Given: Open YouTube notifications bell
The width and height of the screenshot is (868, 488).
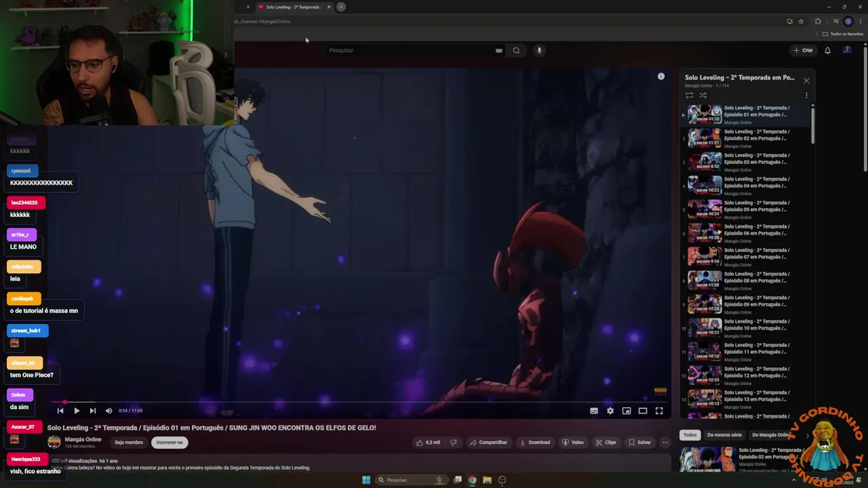Looking at the screenshot, I should coord(827,50).
